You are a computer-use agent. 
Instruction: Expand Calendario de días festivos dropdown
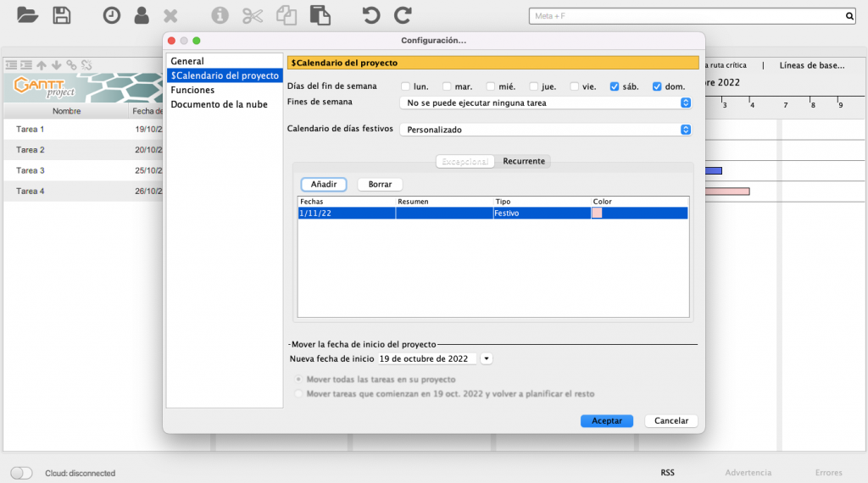click(545, 130)
